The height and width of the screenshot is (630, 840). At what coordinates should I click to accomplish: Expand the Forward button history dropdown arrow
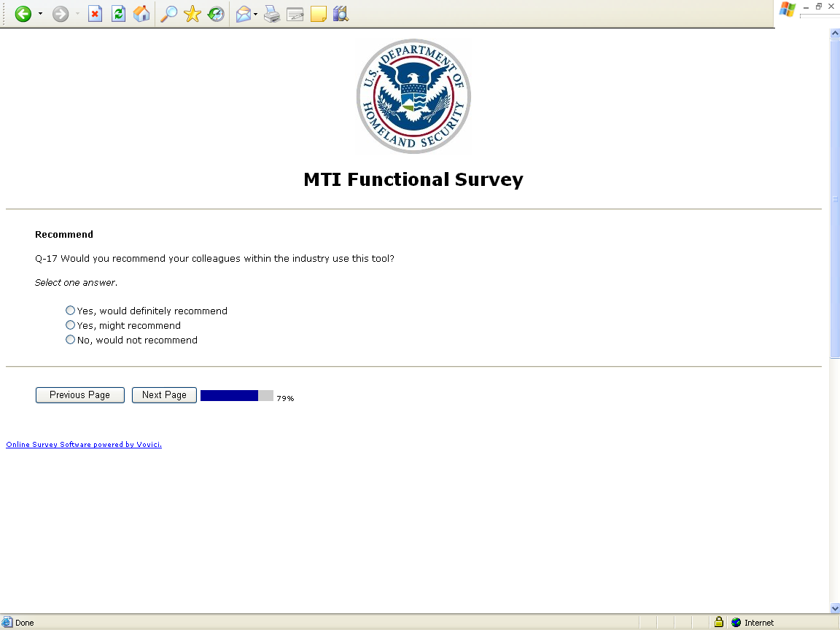(x=77, y=14)
